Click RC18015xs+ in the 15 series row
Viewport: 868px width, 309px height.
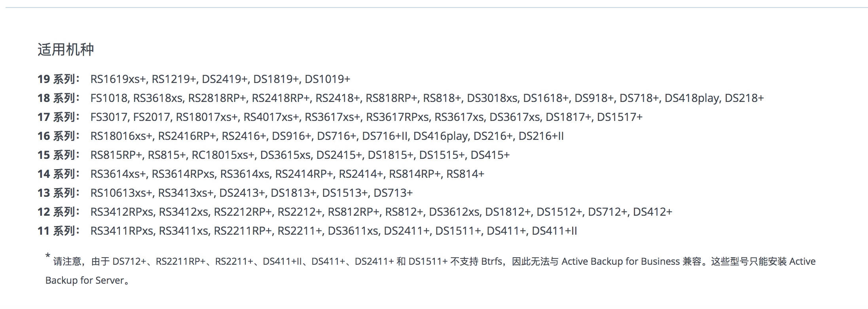tap(223, 155)
